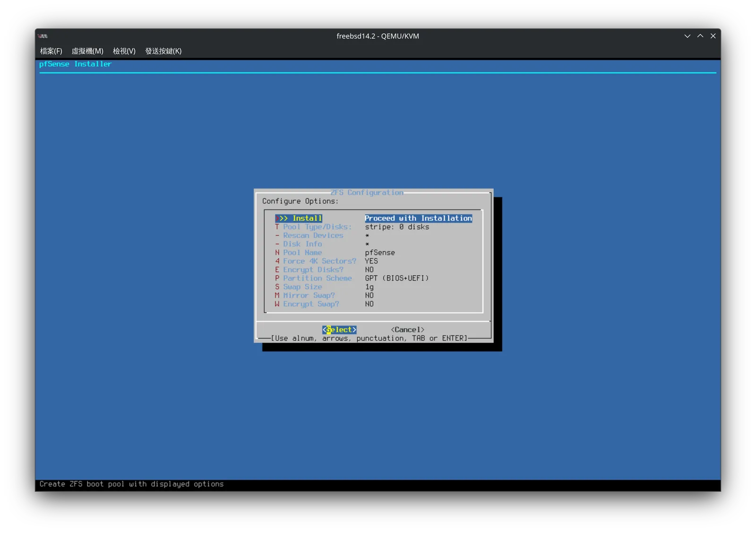Open the 檢視(V) menu
The height and width of the screenshot is (533, 756).
click(124, 51)
